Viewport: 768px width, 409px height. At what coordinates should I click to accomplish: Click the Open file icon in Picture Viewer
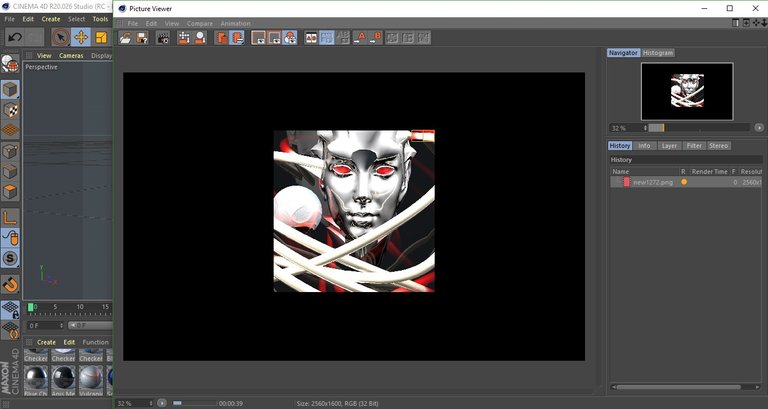(x=125, y=38)
